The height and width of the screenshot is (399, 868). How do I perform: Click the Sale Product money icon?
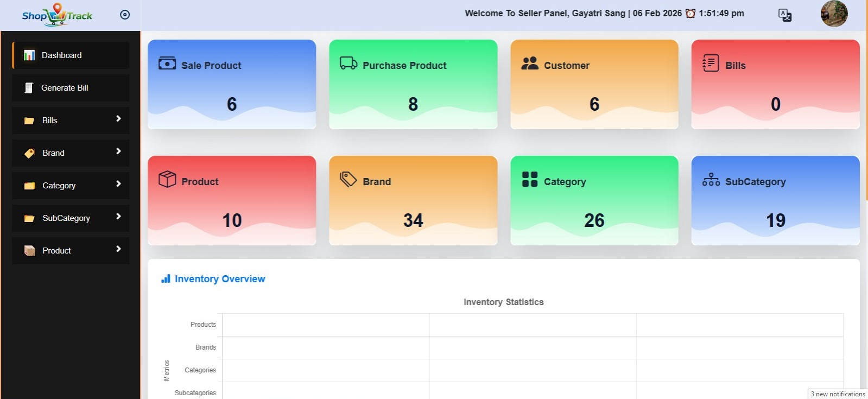167,64
